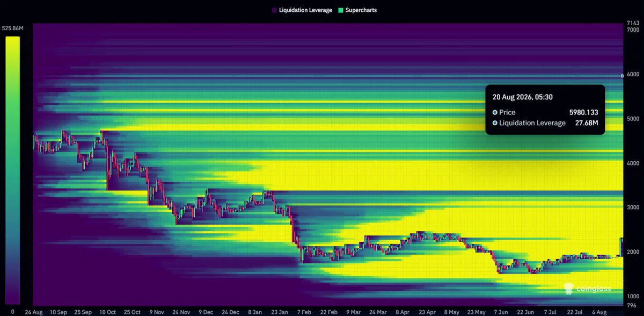Click the circle marker beside tooltip Liquidation Leverage
644x316 pixels.
pyautogui.click(x=495, y=123)
